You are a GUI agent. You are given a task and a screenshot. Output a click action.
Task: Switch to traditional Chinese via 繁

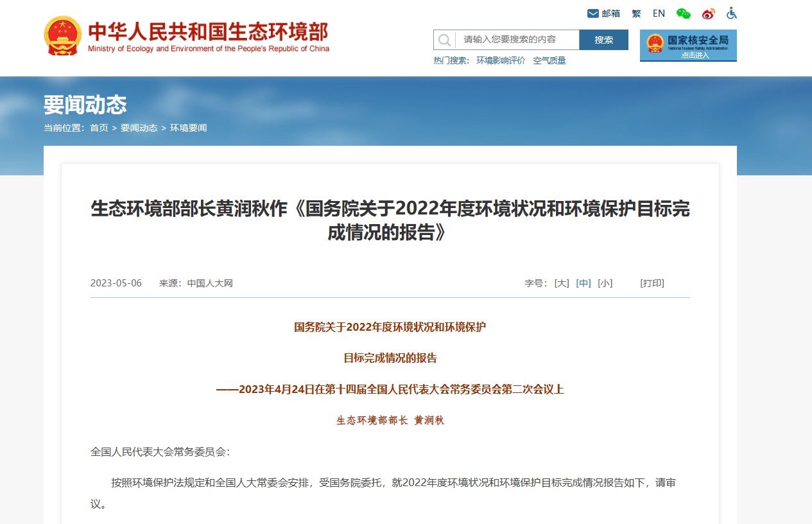coord(636,13)
